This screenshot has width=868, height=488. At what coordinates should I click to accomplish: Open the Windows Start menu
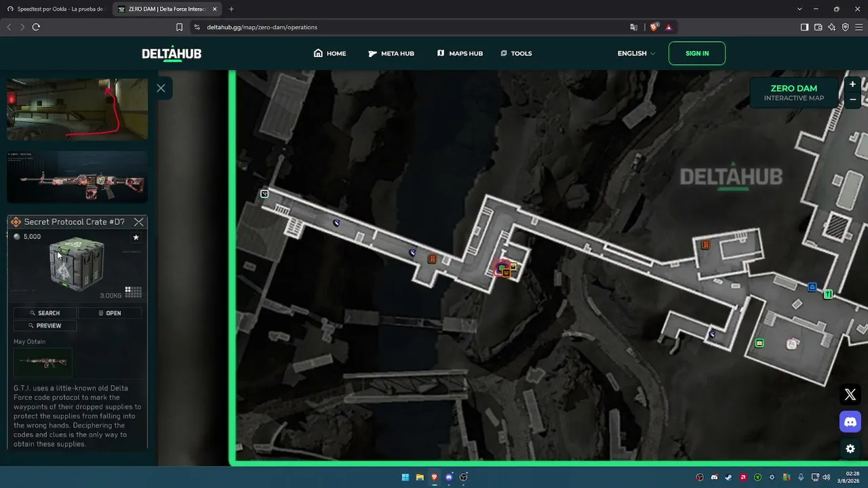tap(406, 477)
